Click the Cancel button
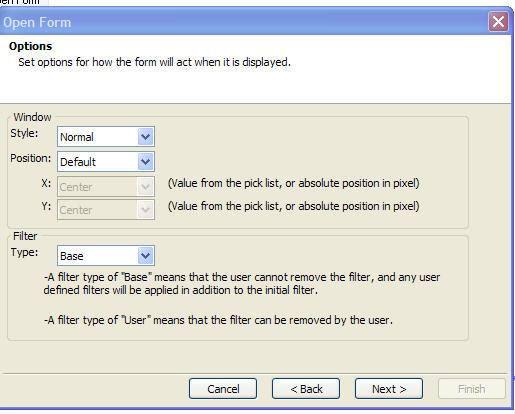The height and width of the screenshot is (414, 515). (223, 389)
